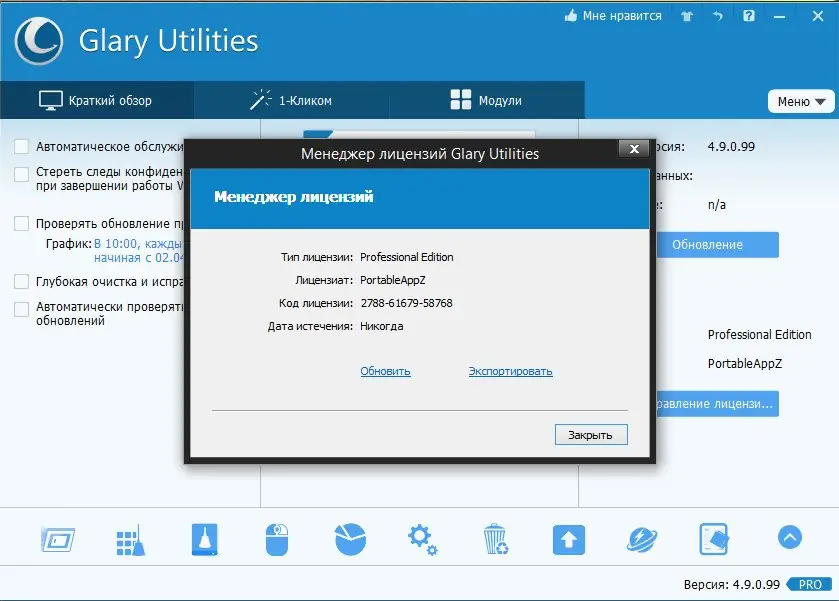Image resolution: width=839 pixels, height=601 pixels.
Task: Launch registry cleaner grid-and-broom icon
Action: click(x=131, y=540)
